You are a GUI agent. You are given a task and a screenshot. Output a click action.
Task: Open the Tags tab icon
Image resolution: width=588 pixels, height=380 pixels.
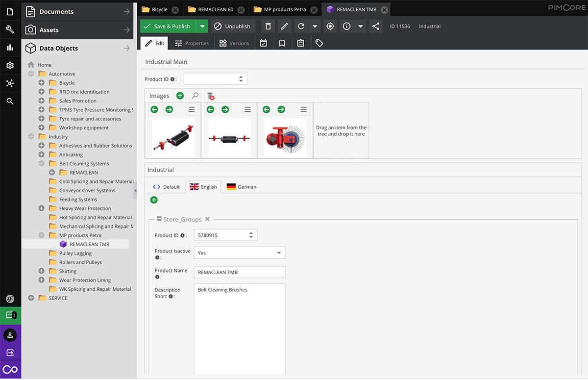[319, 43]
